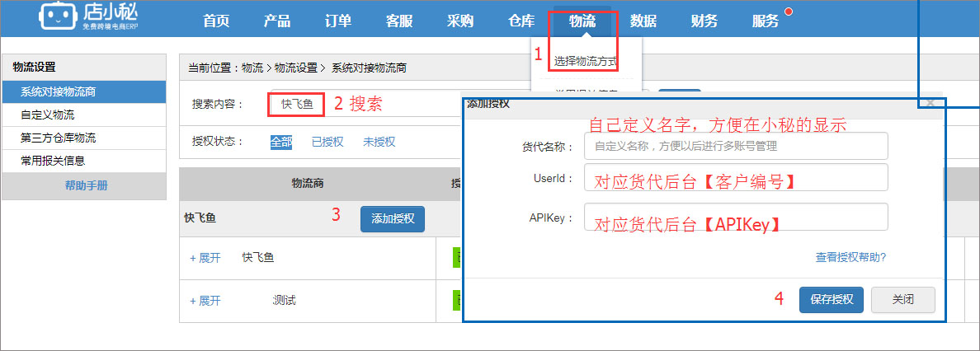Click the UserId input field
This screenshot has height=351, width=980.
pyautogui.click(x=736, y=177)
